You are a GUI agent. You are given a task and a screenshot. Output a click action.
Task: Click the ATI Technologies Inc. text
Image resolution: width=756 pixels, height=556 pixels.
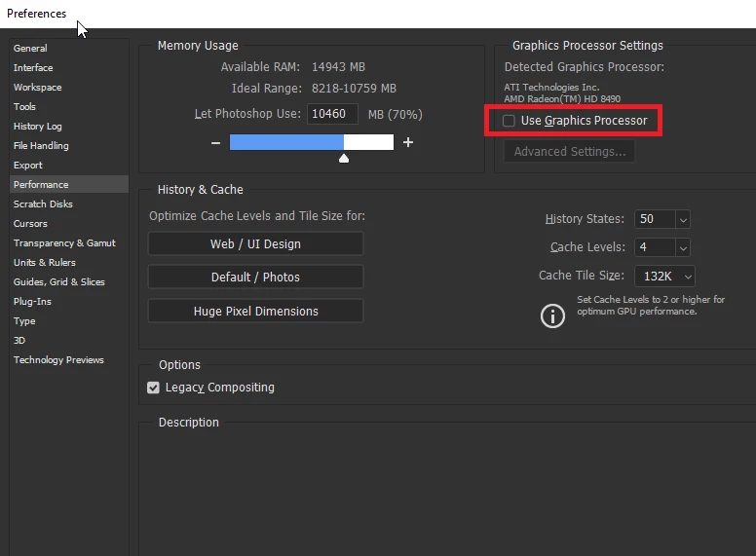click(551, 88)
